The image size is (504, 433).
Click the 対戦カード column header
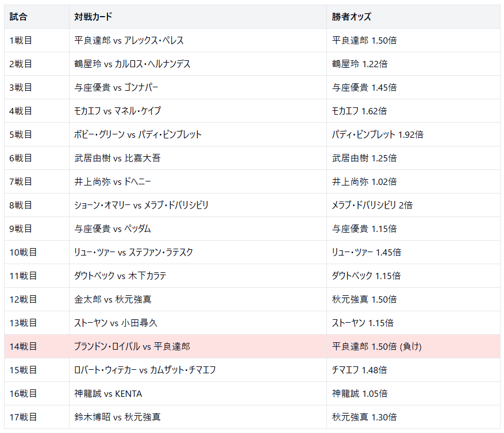point(93,17)
